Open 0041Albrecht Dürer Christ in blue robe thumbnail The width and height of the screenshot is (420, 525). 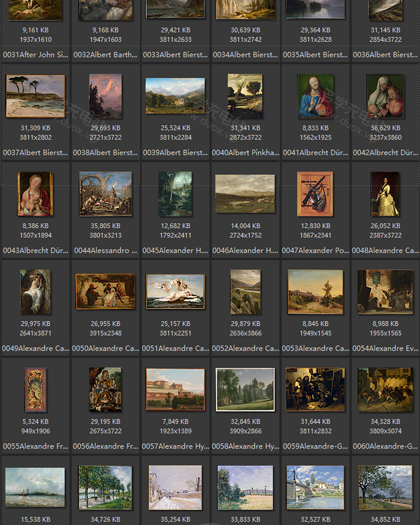point(315,96)
